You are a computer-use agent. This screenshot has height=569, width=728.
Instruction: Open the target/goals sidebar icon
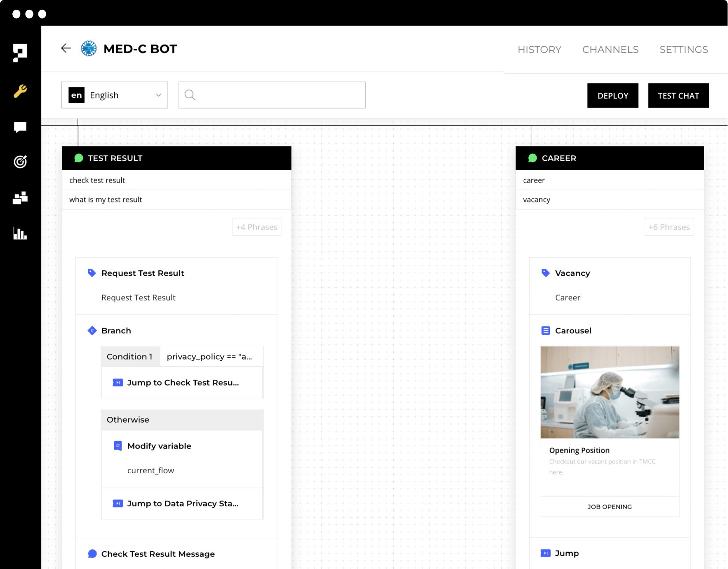[x=20, y=162]
